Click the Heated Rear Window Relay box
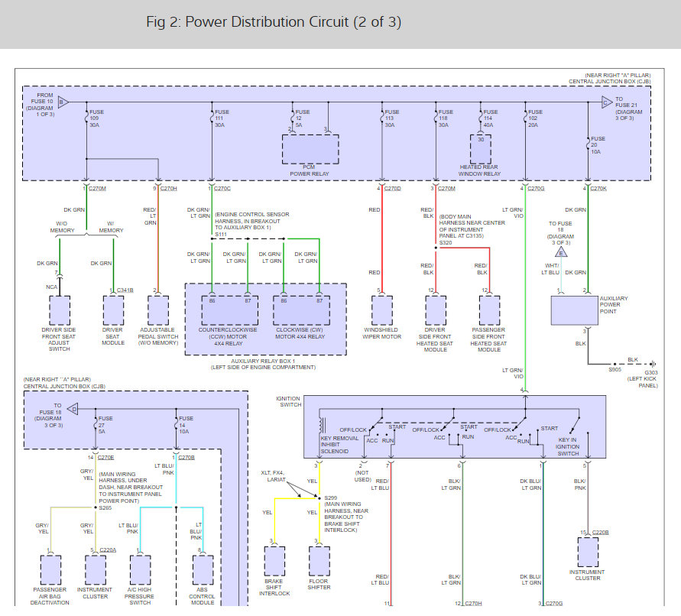 click(480, 149)
